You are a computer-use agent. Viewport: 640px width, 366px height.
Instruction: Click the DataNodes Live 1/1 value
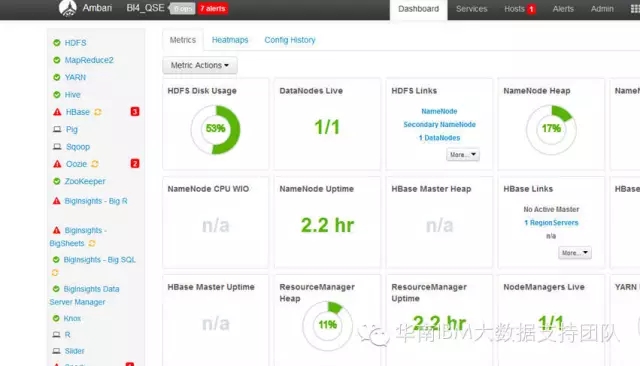327,127
